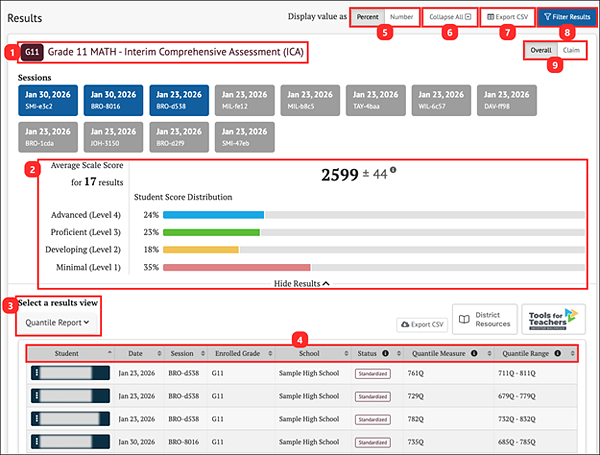Toggle session Jan 30, 2026 BRO-8016

pos(113,100)
